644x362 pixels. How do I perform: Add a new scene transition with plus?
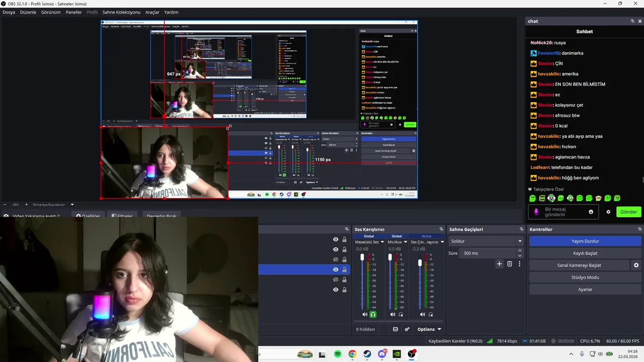[499, 264]
